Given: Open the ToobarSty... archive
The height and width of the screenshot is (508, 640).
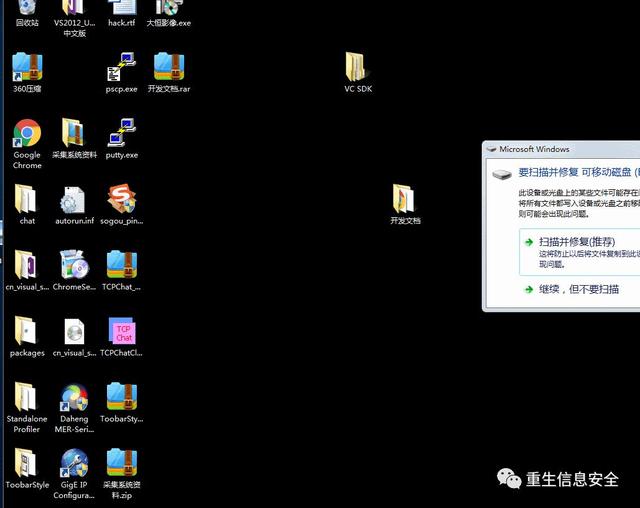Looking at the screenshot, I should coord(122,403).
